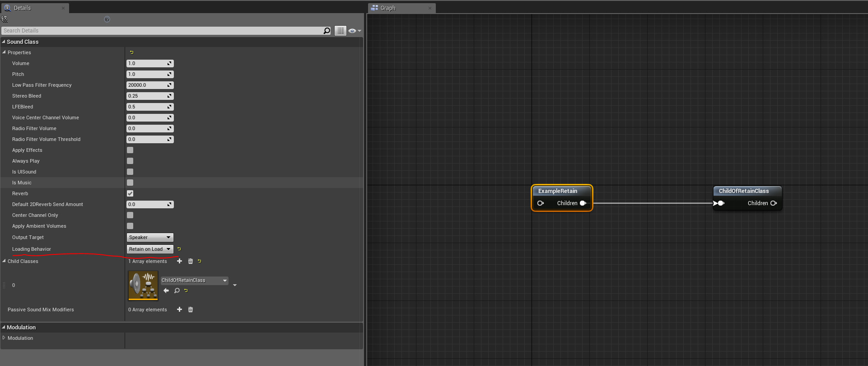Add element to Passive Sound Mix Modifiers
The width and height of the screenshot is (868, 366).
click(179, 310)
